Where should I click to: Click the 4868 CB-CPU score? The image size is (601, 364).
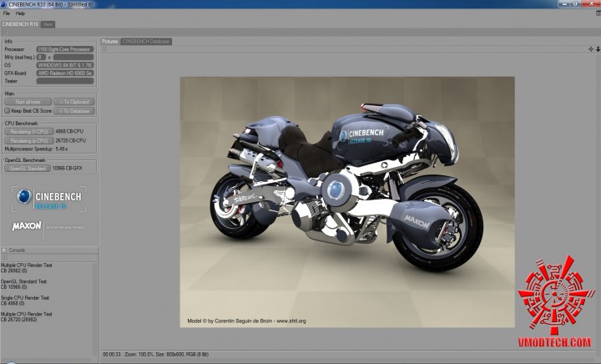click(69, 131)
